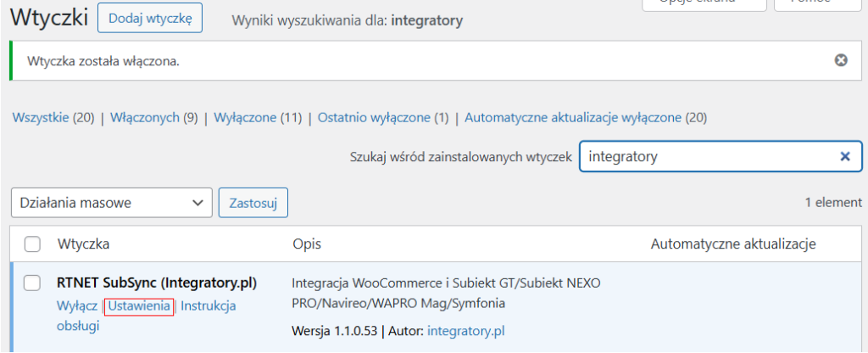Image resolution: width=868 pixels, height=353 pixels.
Task: Expand the partially visible "Opcje ekranu" panel
Action: [704, 3]
